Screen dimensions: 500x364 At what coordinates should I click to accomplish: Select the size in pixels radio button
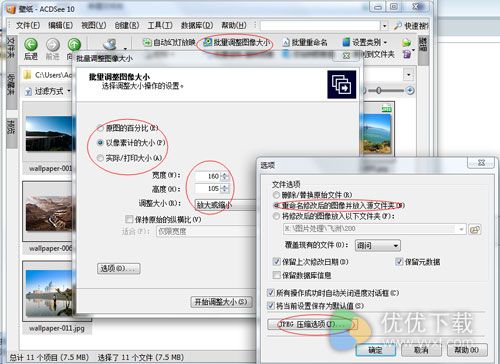(x=100, y=143)
